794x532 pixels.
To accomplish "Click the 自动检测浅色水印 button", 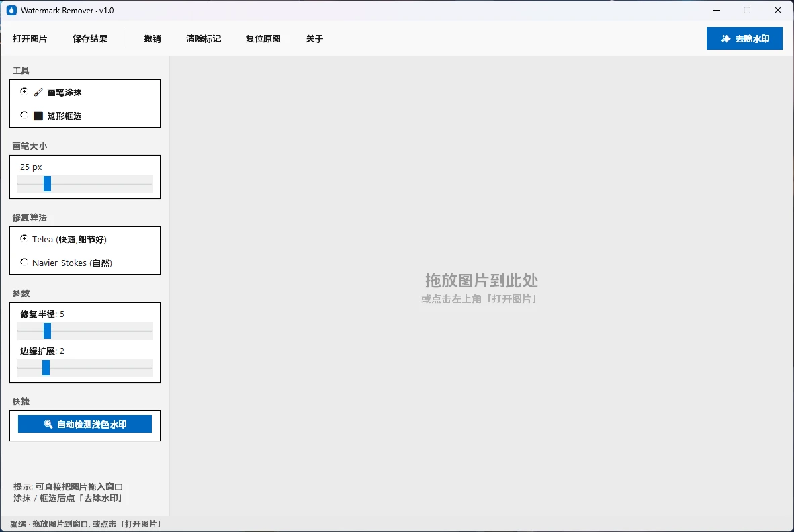I will click(x=85, y=424).
